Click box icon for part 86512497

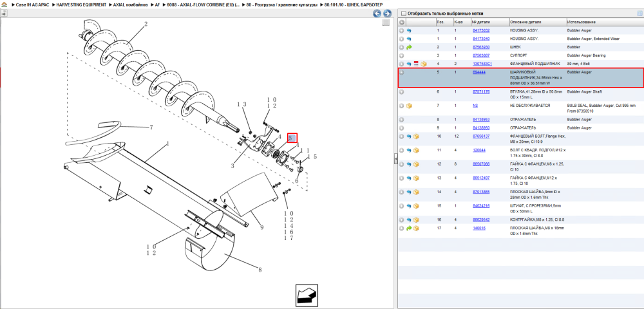[x=416, y=178]
